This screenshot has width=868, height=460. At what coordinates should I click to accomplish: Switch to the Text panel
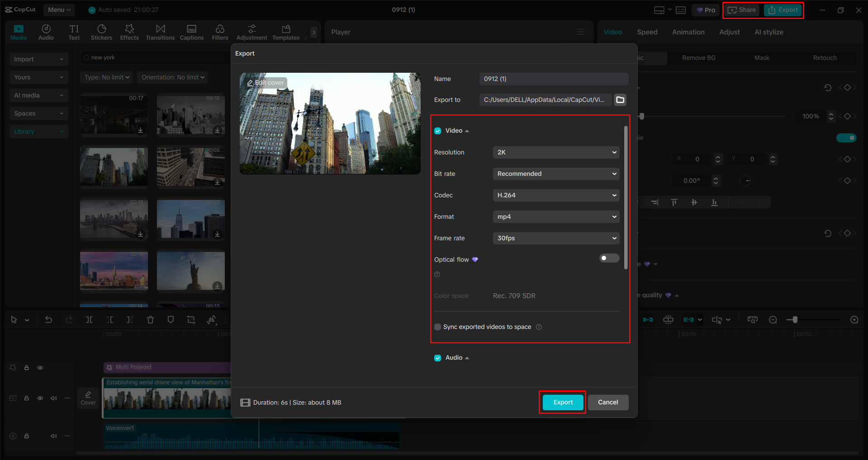tap(74, 32)
